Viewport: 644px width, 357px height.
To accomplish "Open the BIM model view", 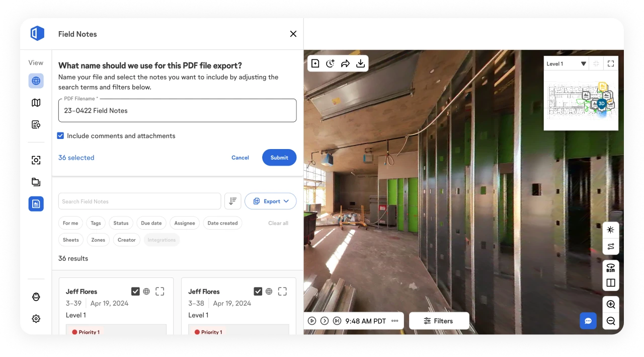I will 611,268.
